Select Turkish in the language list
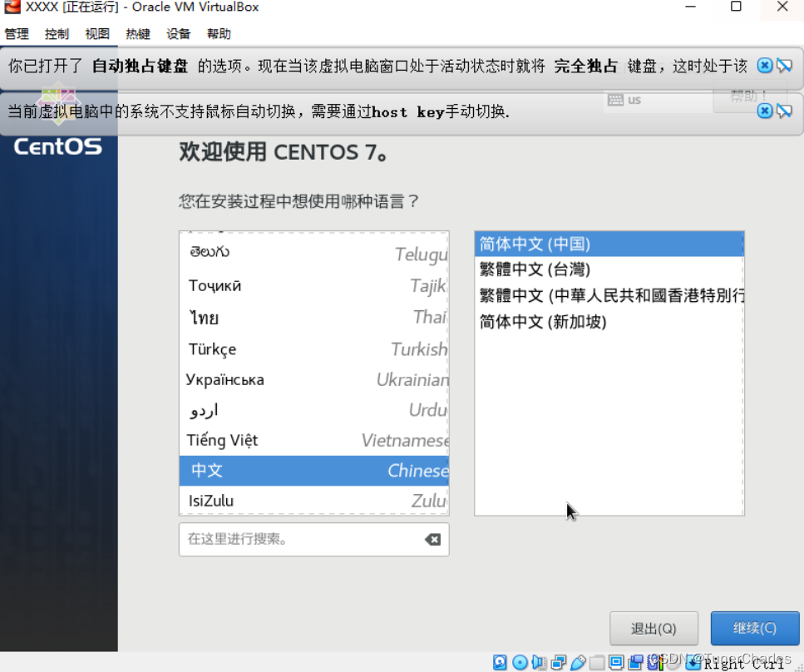Screen dimensions: 804x672 tap(313, 349)
